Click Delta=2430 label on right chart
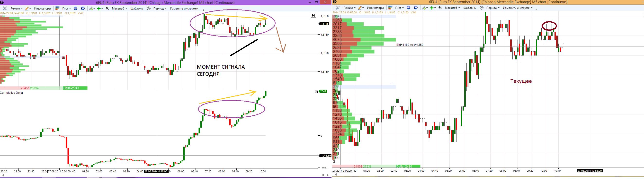The height and width of the screenshot is (187, 644). tap(408, 167)
